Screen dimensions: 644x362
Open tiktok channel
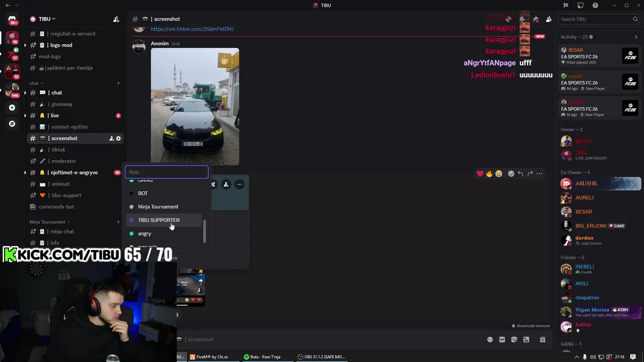pyautogui.click(x=74, y=150)
